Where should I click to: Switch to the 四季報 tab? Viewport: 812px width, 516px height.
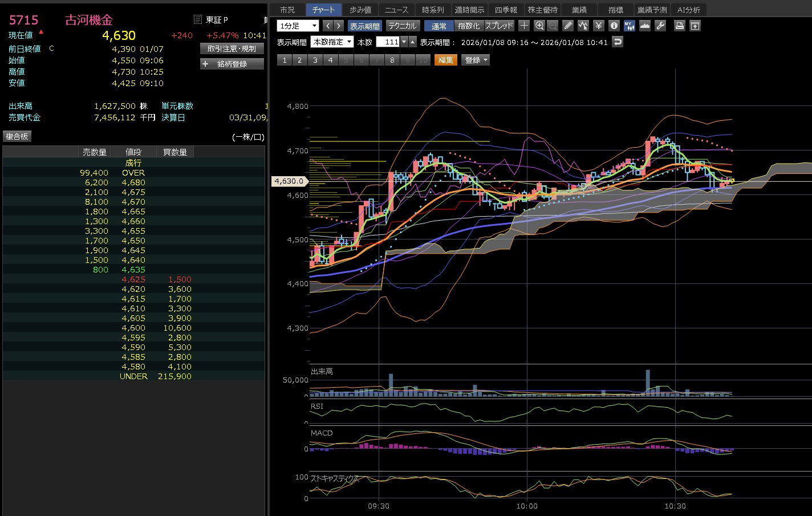(x=506, y=10)
